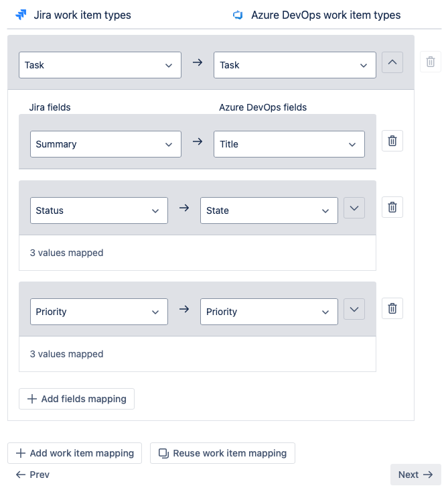Viewport: 448px width, 490px height.
Task: Click Add fields mapping button
Action: 77,399
